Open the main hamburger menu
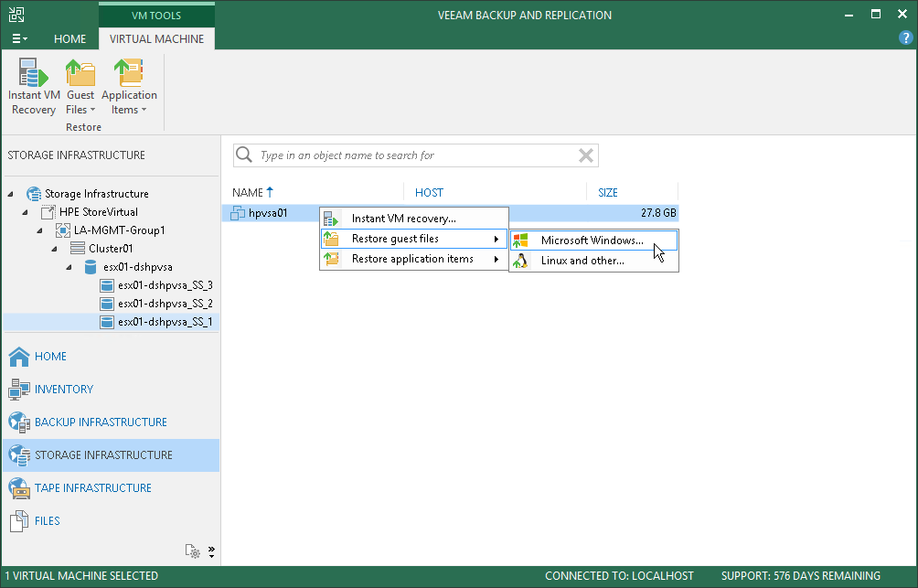The height and width of the screenshot is (588, 918). (x=19, y=38)
